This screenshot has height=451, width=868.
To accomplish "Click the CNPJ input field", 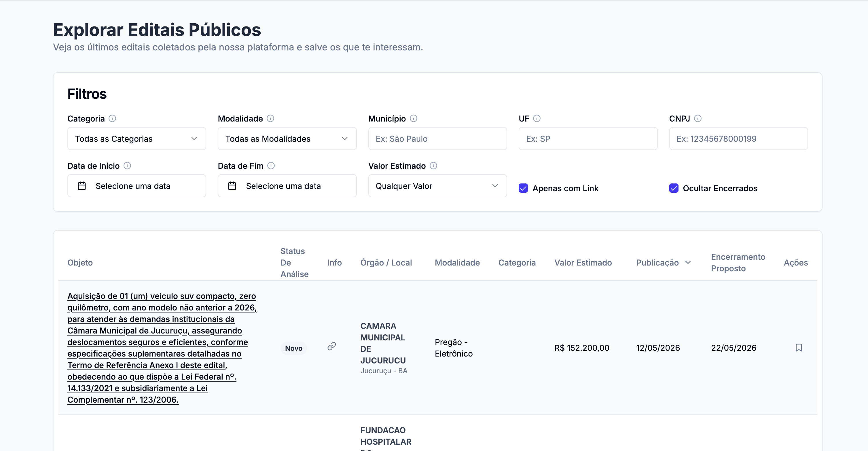I will [738, 139].
